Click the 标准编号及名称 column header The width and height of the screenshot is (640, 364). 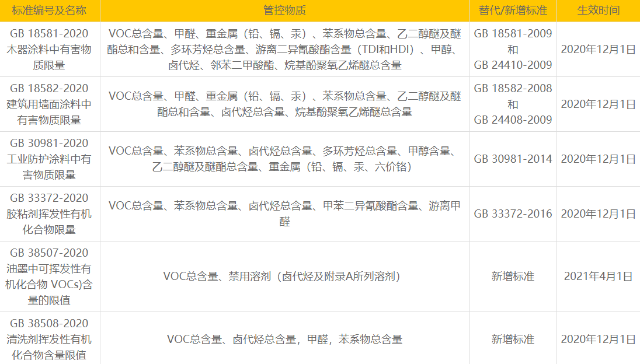pyautogui.click(x=49, y=10)
